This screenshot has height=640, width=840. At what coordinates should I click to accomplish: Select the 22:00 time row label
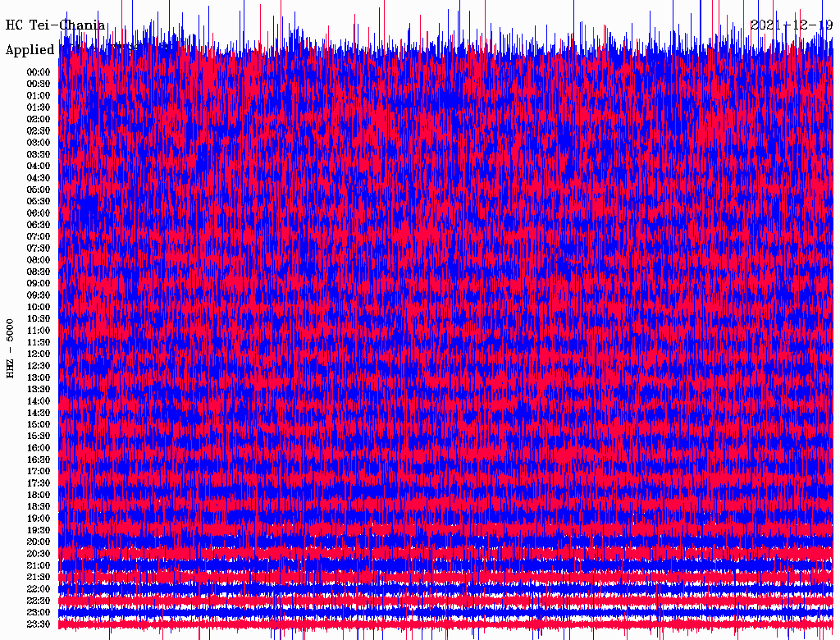click(39, 589)
